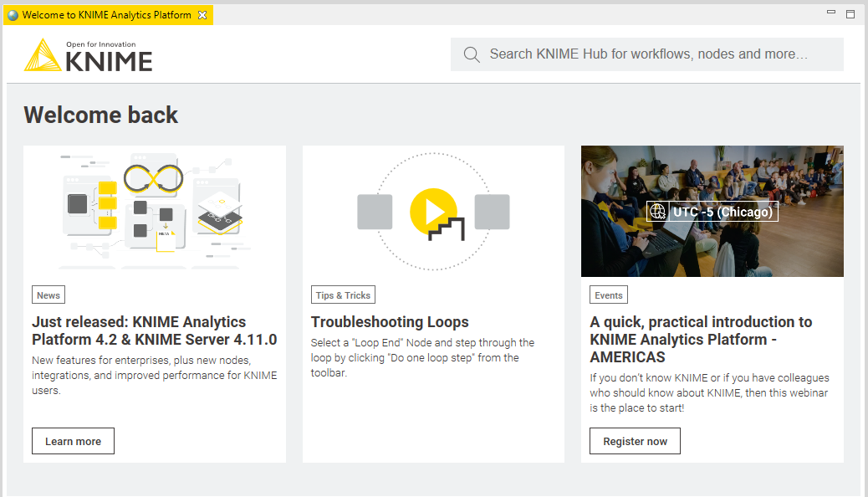This screenshot has width=868, height=497.
Task: Click the Events tag label
Action: 609,295
